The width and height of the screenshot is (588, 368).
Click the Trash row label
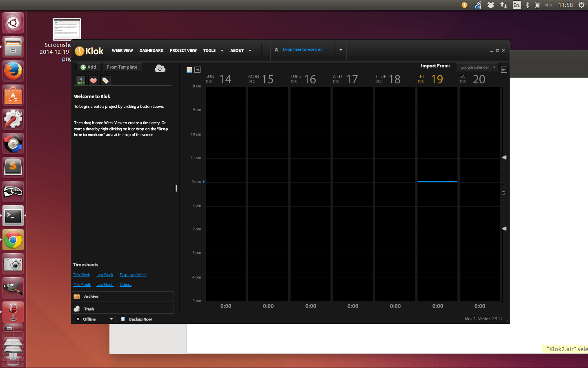(89, 309)
